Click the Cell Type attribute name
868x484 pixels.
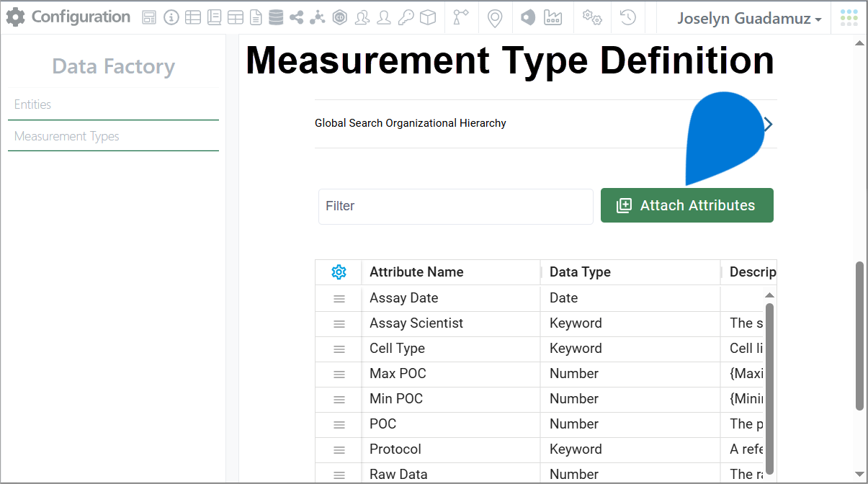pos(397,349)
